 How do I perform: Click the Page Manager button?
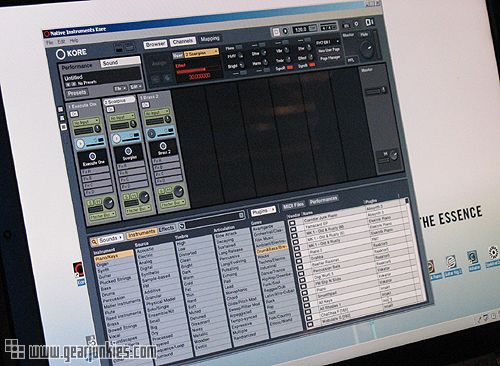pyautogui.click(x=329, y=58)
